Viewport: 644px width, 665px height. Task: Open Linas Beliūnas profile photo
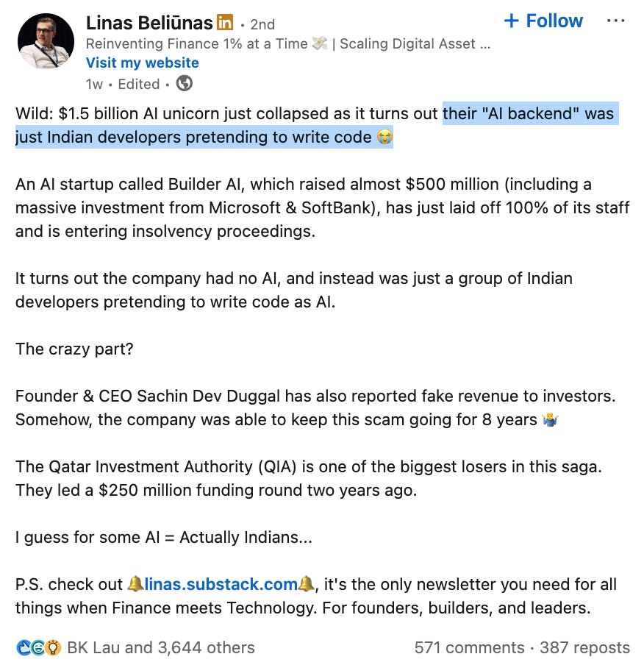(46, 41)
